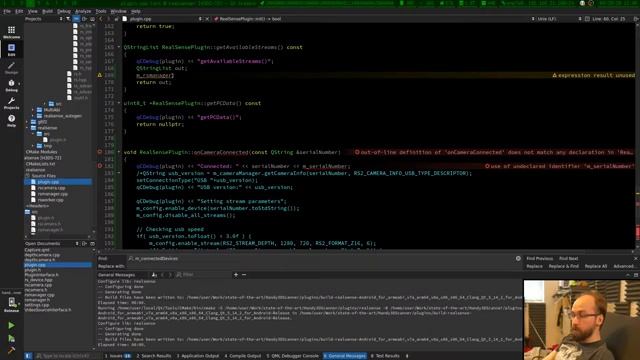Click Find Previous button
The width and height of the screenshot is (640, 360).
tap(540, 258)
